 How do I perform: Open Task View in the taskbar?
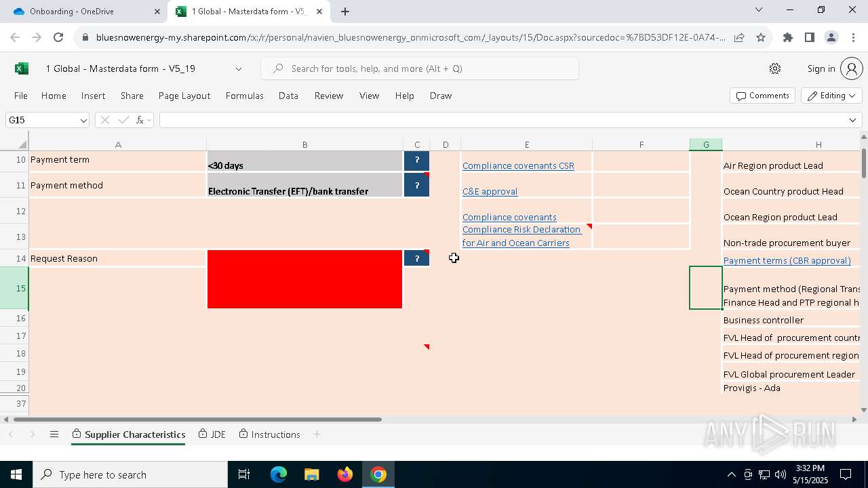point(244,474)
